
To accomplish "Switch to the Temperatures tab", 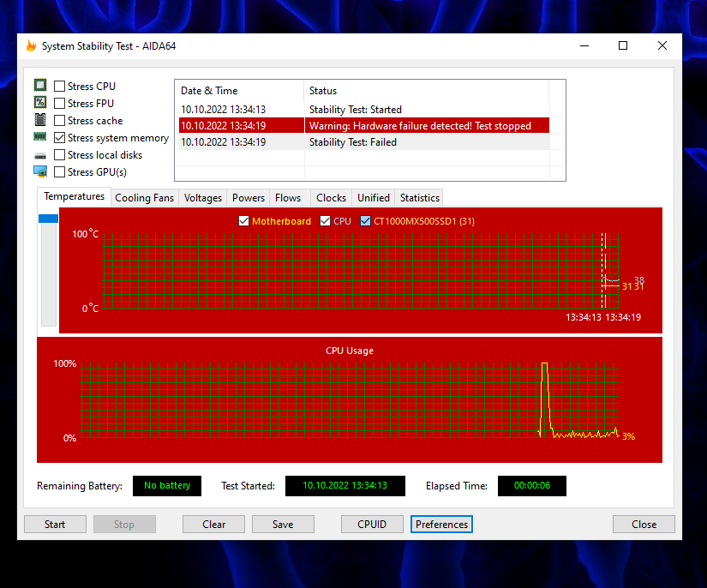I will [74, 196].
